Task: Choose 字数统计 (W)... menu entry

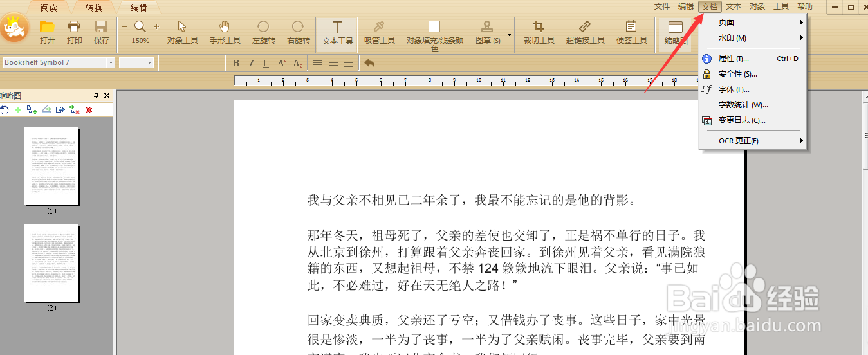Action: [x=753, y=105]
